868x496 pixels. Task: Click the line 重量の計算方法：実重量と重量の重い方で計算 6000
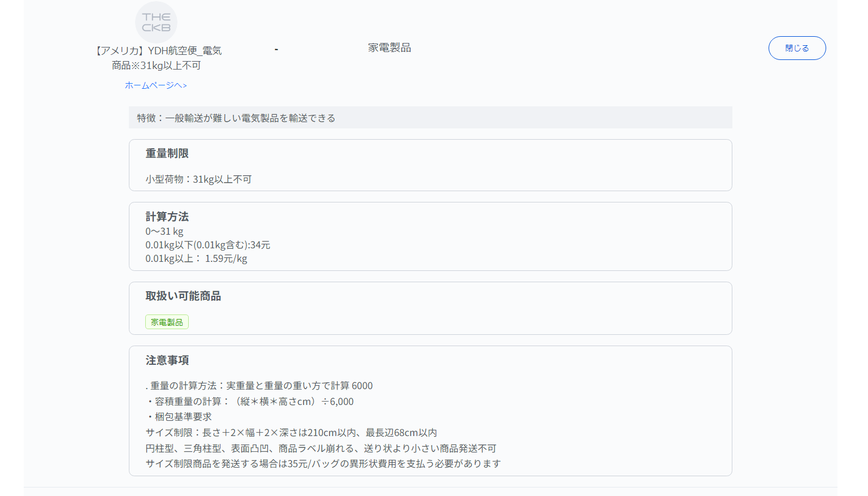(x=259, y=386)
